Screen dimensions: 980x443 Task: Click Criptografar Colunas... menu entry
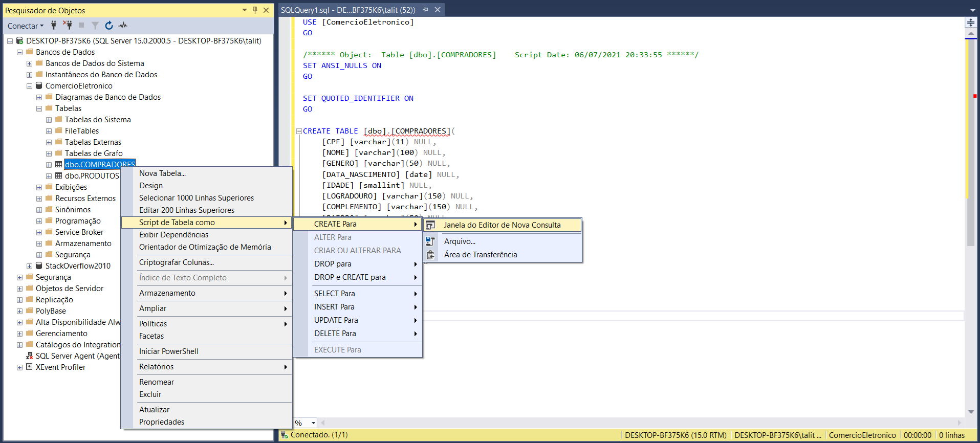pyautogui.click(x=206, y=262)
